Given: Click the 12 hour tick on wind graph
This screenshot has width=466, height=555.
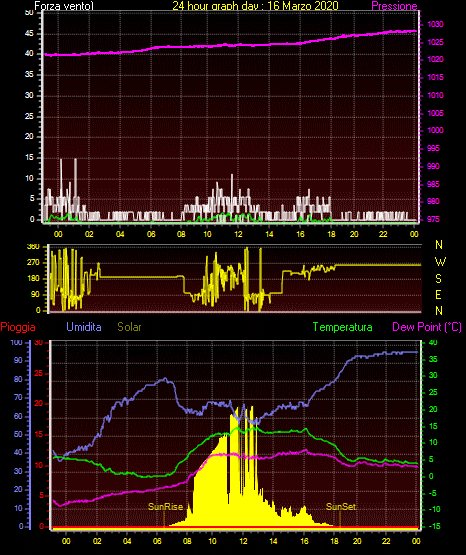Looking at the screenshot, I should pyautogui.click(x=238, y=234).
